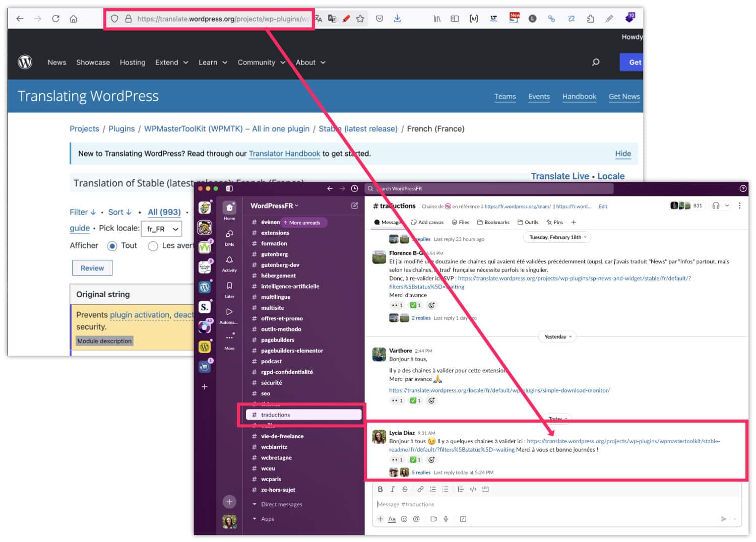The width and height of the screenshot is (756, 542).
Task: Bookmark the page with the Firefox star icon
Action: coord(360,19)
